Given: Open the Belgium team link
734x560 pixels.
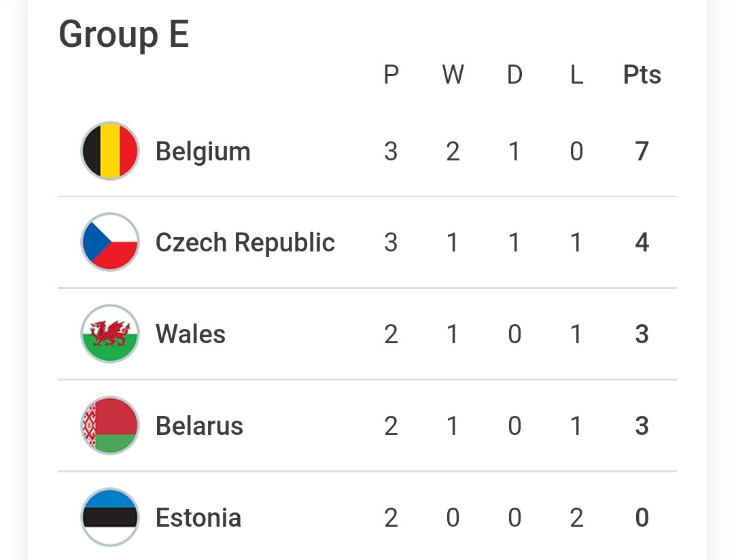Looking at the screenshot, I should pos(203,151).
